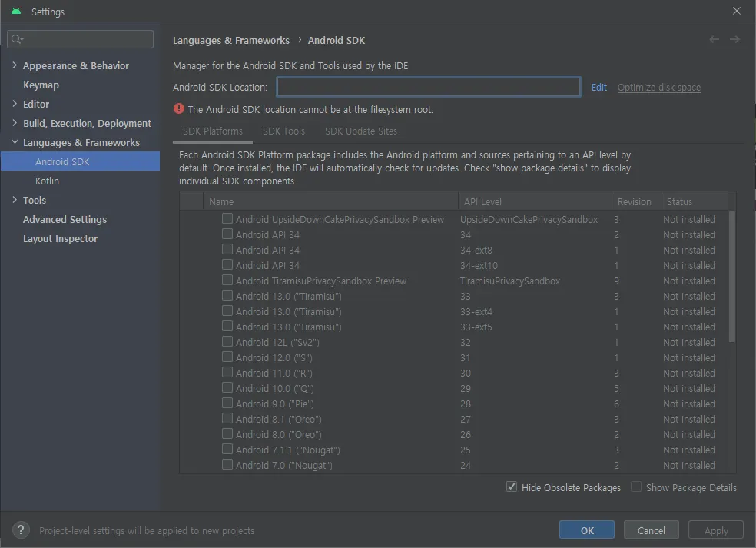Open the SDK Update Sites tab
Viewport: 756px width, 548px height.
(x=360, y=131)
